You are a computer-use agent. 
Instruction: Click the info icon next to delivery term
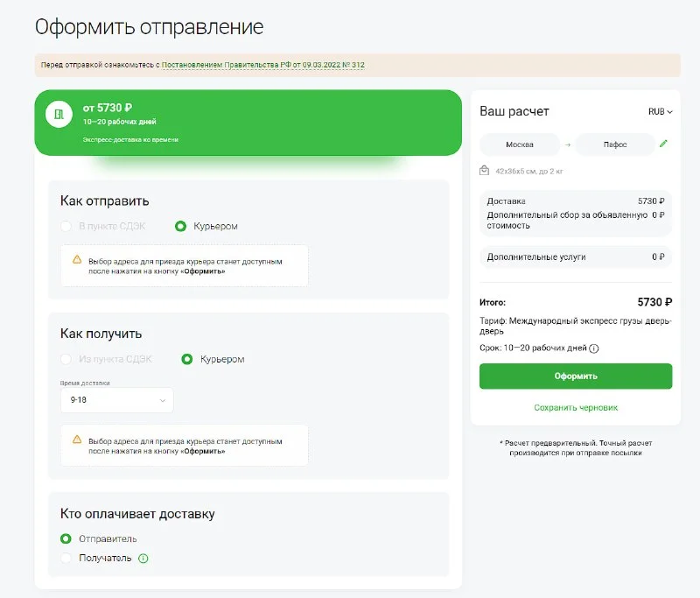(593, 348)
